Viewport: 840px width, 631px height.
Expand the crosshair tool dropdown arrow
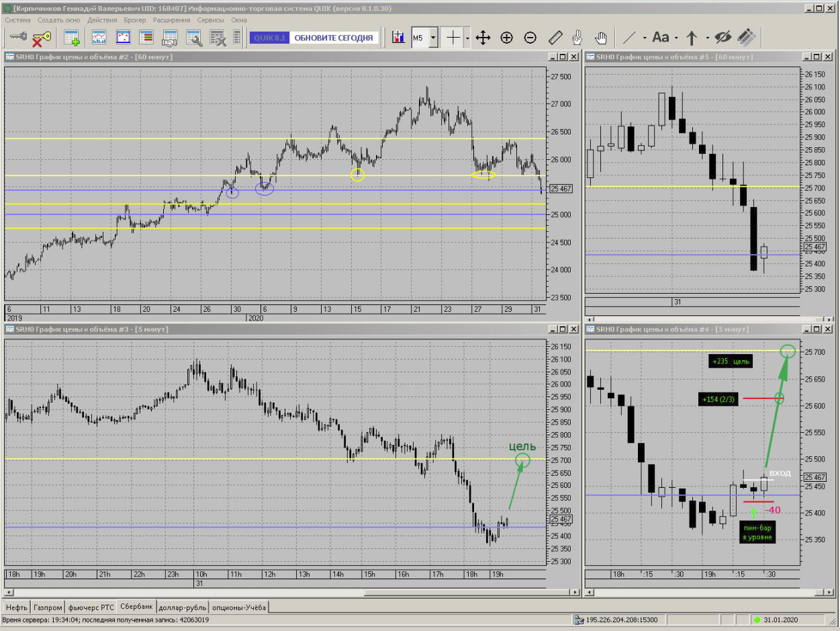click(x=468, y=38)
